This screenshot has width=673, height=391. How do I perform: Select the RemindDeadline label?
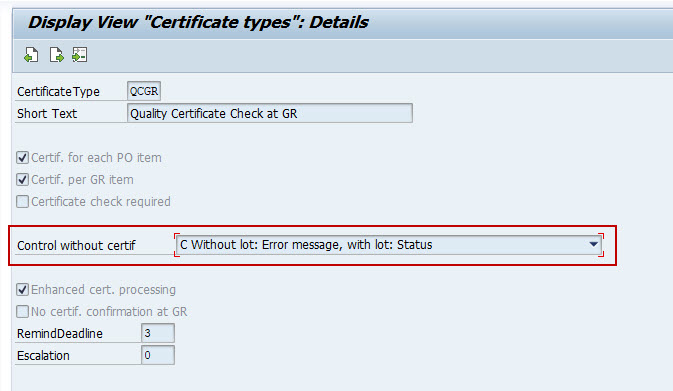point(60,333)
